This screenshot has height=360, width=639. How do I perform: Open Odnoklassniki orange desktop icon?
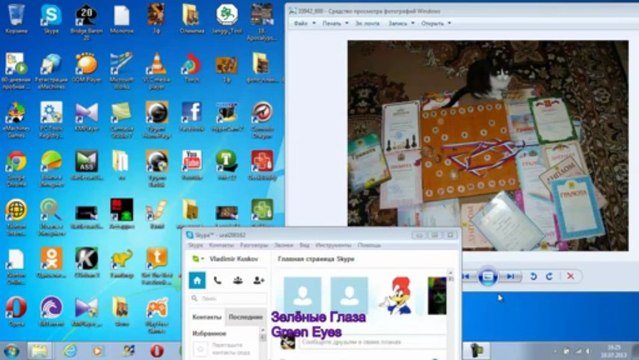[x=51, y=263]
